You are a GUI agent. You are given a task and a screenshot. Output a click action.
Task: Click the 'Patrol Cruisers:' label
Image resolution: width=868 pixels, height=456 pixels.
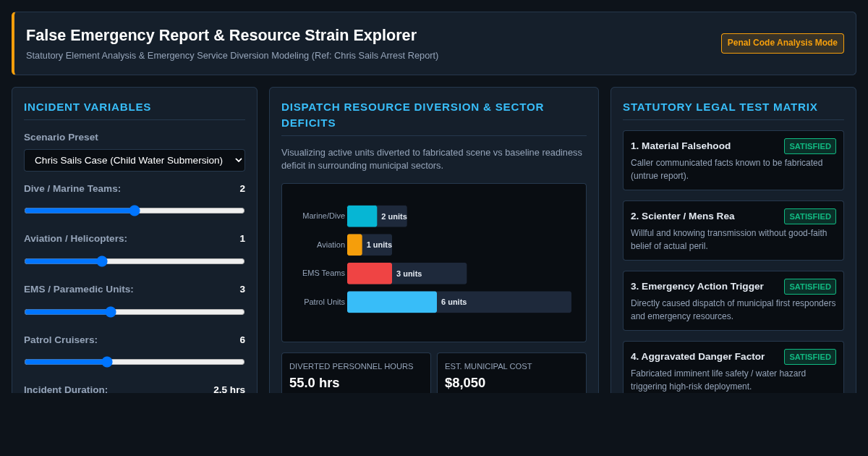[61, 340]
